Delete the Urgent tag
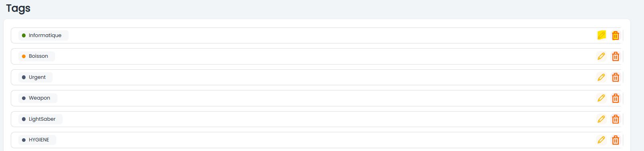The image size is (644, 151). point(616,77)
